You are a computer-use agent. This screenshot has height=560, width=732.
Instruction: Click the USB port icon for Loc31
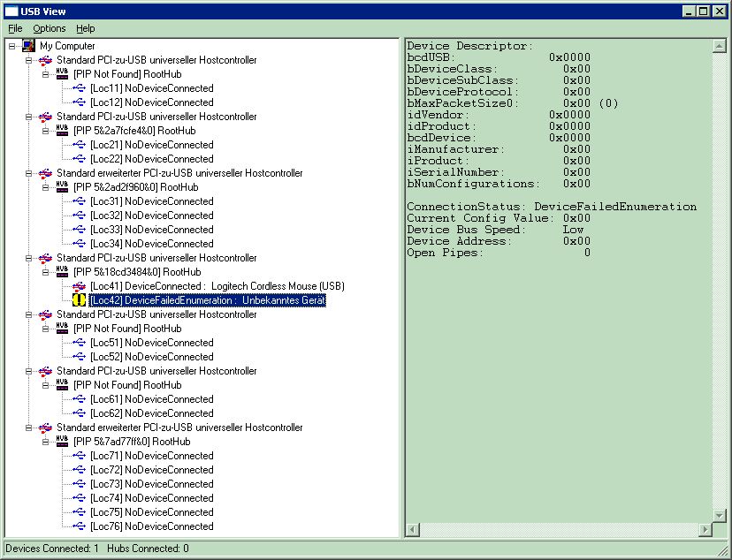80,201
